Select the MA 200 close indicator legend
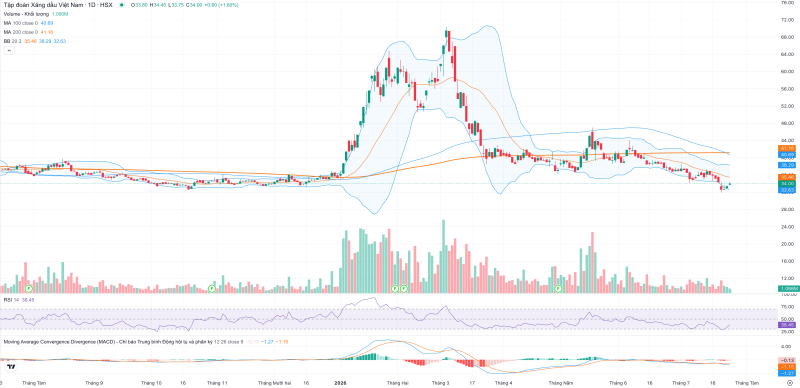The width and height of the screenshot is (800, 388). pyautogui.click(x=21, y=32)
